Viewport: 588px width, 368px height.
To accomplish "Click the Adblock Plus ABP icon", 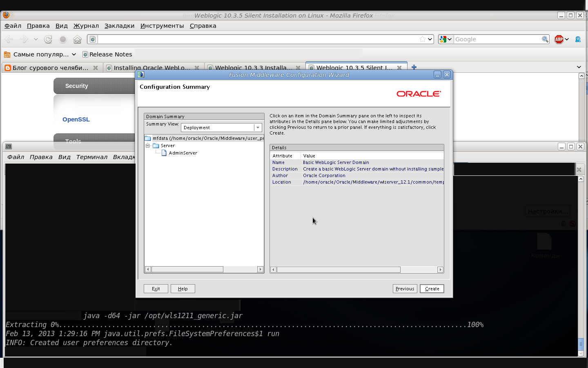I will 559,39.
